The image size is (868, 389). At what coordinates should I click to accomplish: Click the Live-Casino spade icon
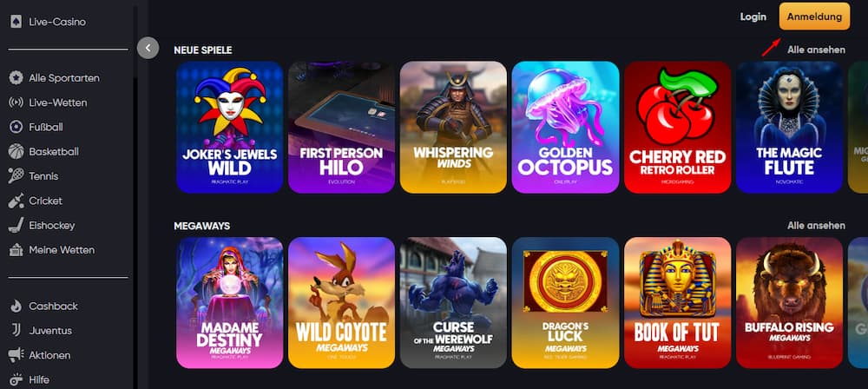pos(16,23)
